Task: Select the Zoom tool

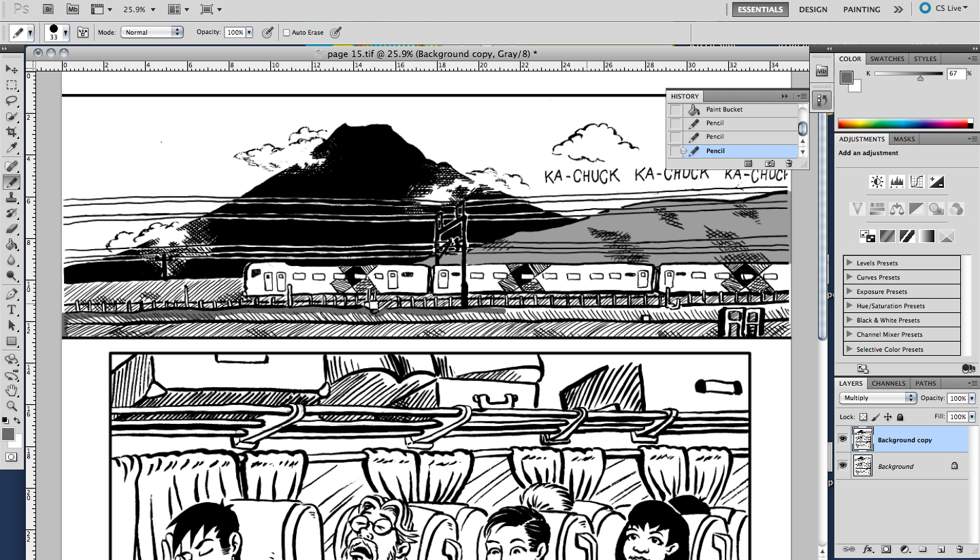Action: (11, 406)
